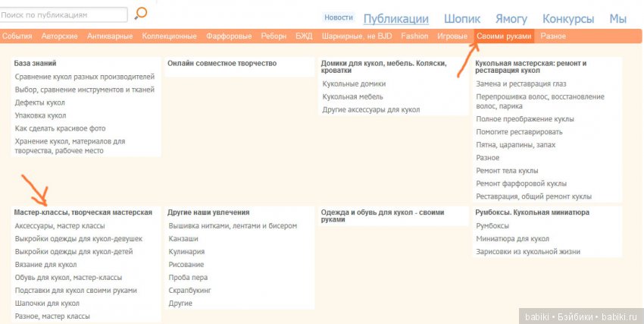Type in the search publications field

[64, 14]
